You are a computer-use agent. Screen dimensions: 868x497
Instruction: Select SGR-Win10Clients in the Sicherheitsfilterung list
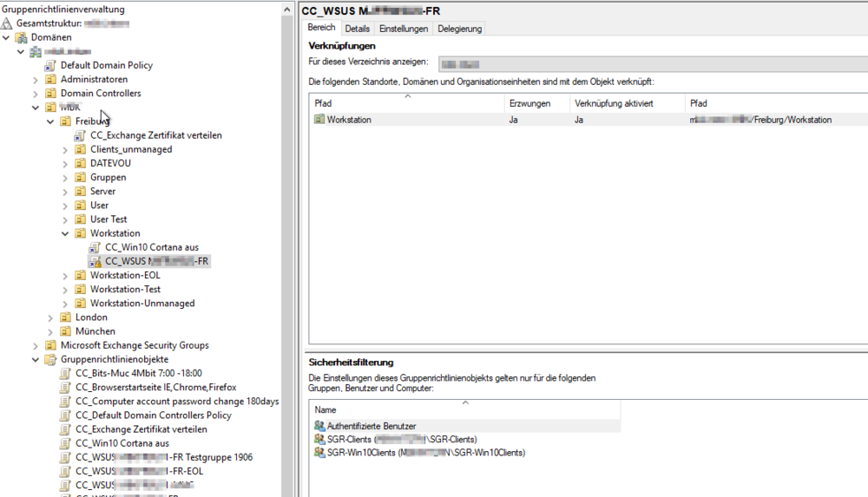[x=425, y=453]
